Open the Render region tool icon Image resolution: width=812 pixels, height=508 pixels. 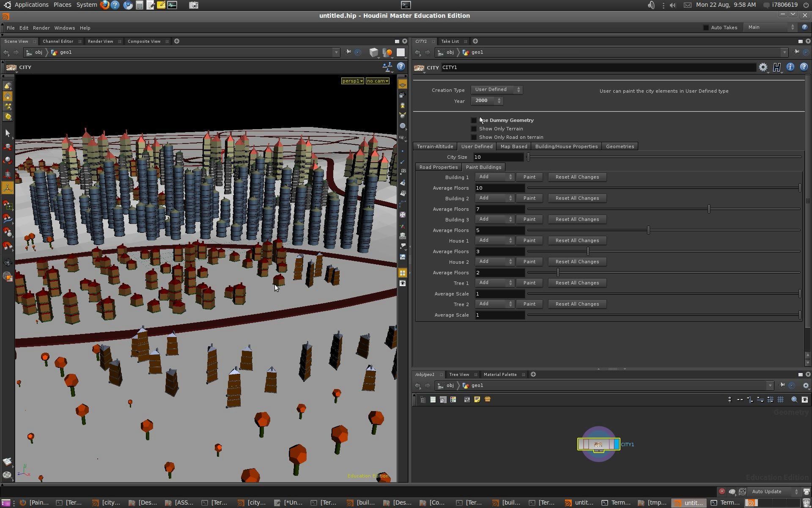[8, 276]
